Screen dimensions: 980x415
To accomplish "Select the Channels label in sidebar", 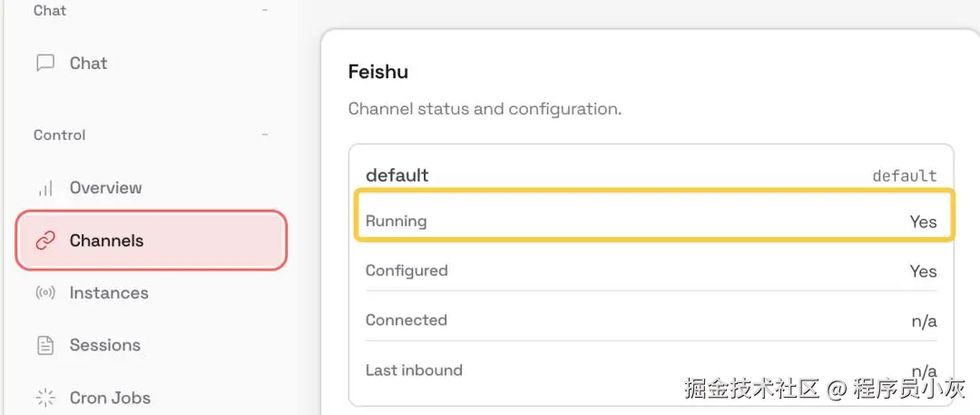I will tap(106, 241).
